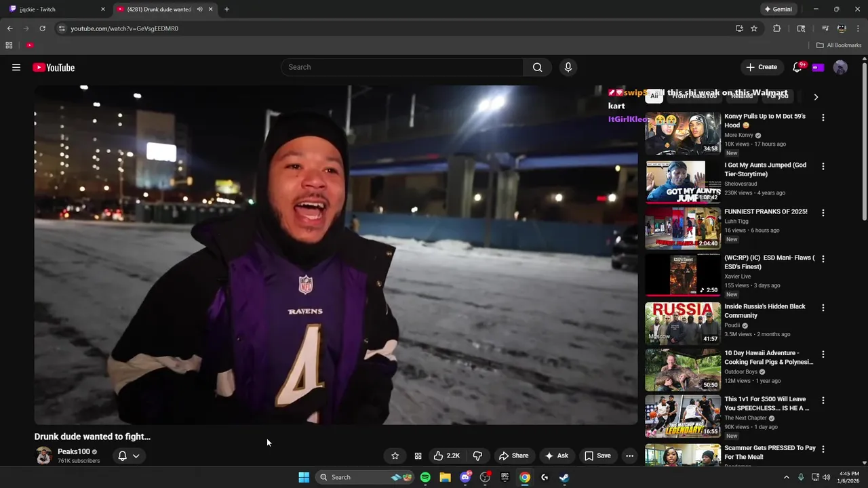
Task: Open 10 Day Hawaii Adventure video title
Action: click(x=768, y=357)
